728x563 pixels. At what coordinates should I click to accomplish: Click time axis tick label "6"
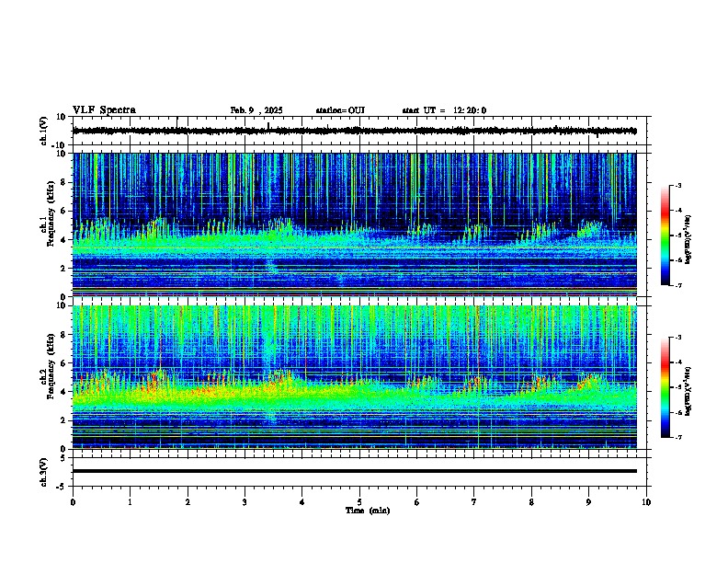(417, 502)
